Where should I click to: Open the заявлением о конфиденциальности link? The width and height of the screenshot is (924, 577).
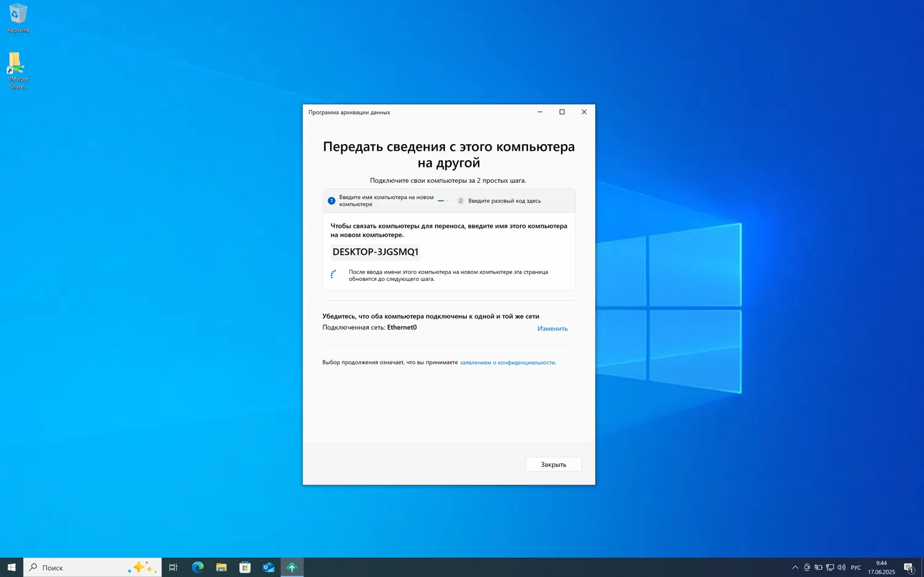(508, 363)
